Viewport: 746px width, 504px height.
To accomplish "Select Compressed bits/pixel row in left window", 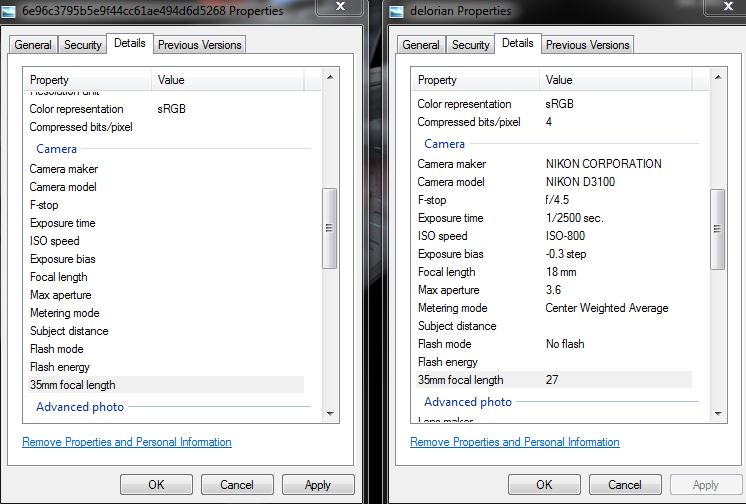I will tap(166, 127).
